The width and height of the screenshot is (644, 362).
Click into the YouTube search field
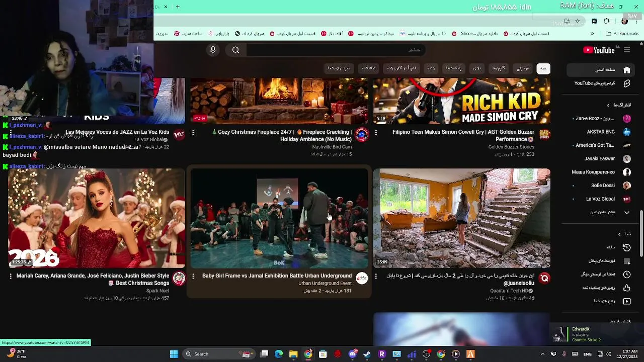[336, 50]
